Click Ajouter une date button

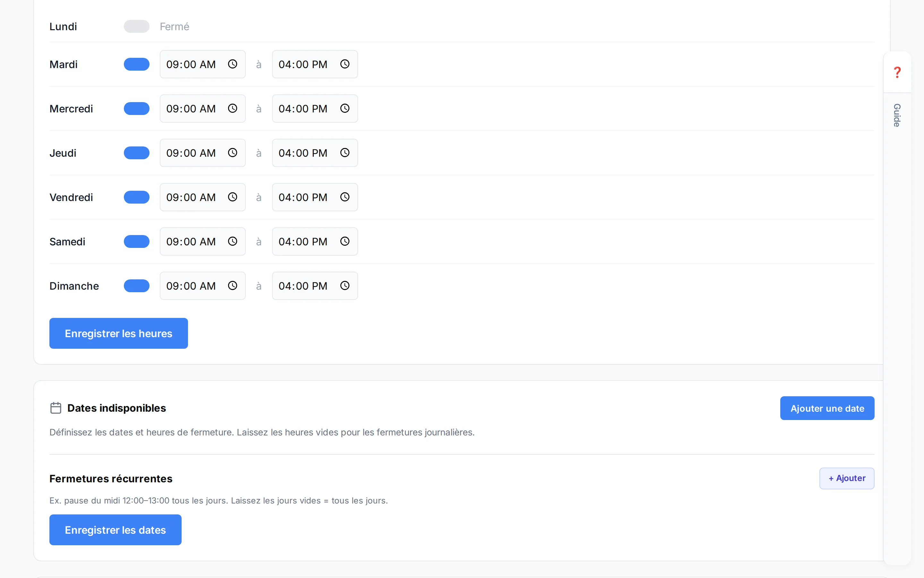(827, 408)
